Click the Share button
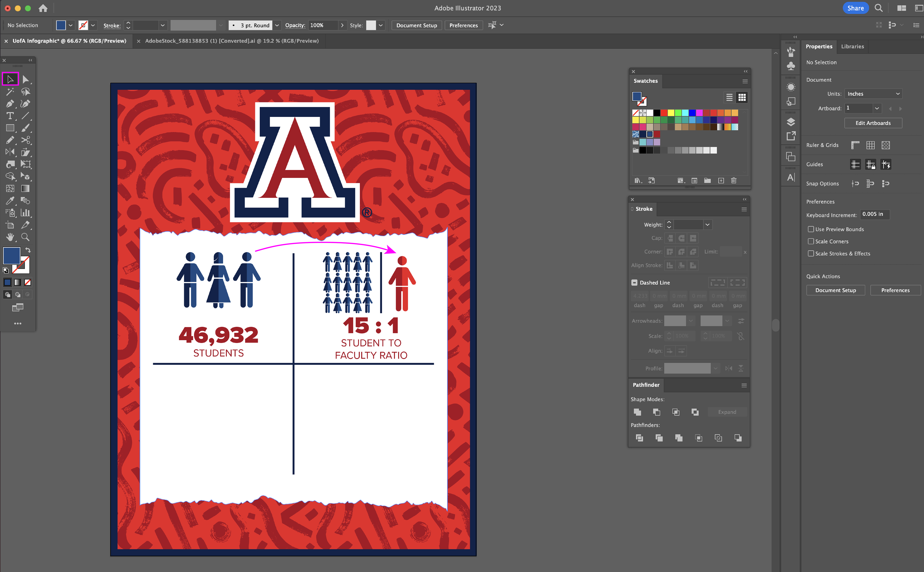The width and height of the screenshot is (924, 572). pos(855,8)
